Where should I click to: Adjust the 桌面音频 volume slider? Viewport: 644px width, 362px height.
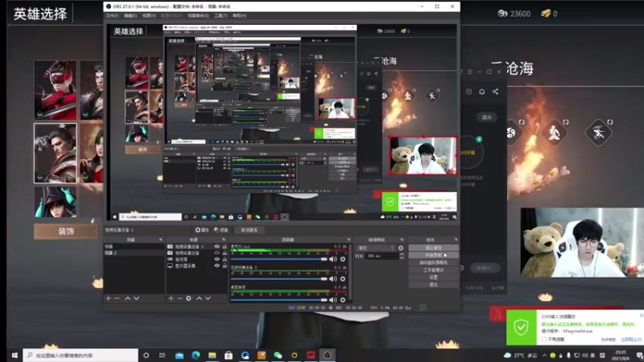click(x=279, y=299)
